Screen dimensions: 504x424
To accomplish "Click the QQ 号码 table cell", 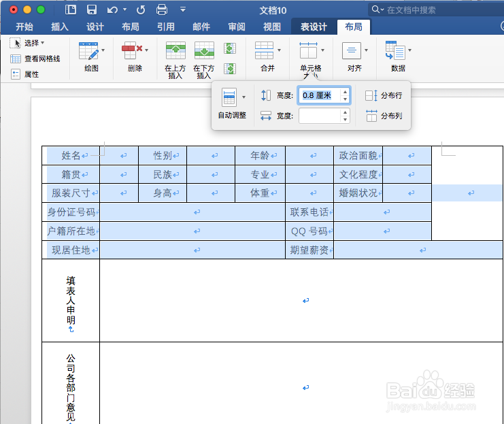I will [309, 231].
